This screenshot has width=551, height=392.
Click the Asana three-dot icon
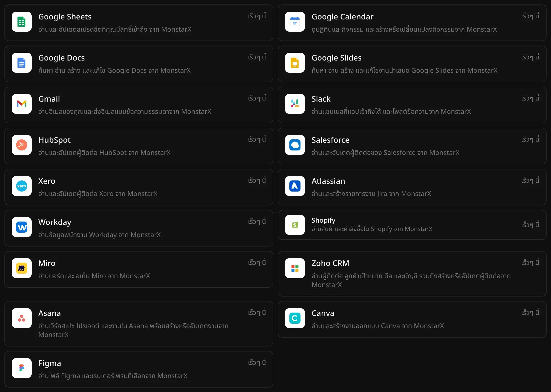point(22,318)
